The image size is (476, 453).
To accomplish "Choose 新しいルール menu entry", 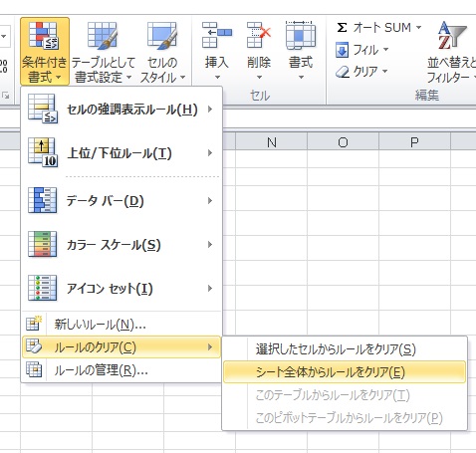I will (121, 325).
